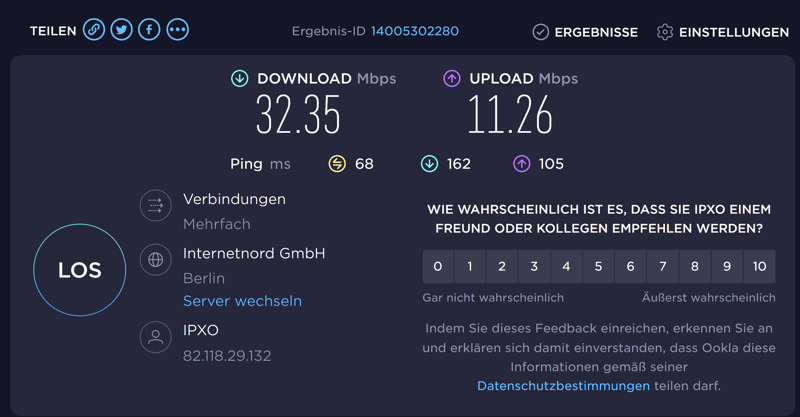Open the Server wechseln link
800x417 pixels.
[x=242, y=301]
